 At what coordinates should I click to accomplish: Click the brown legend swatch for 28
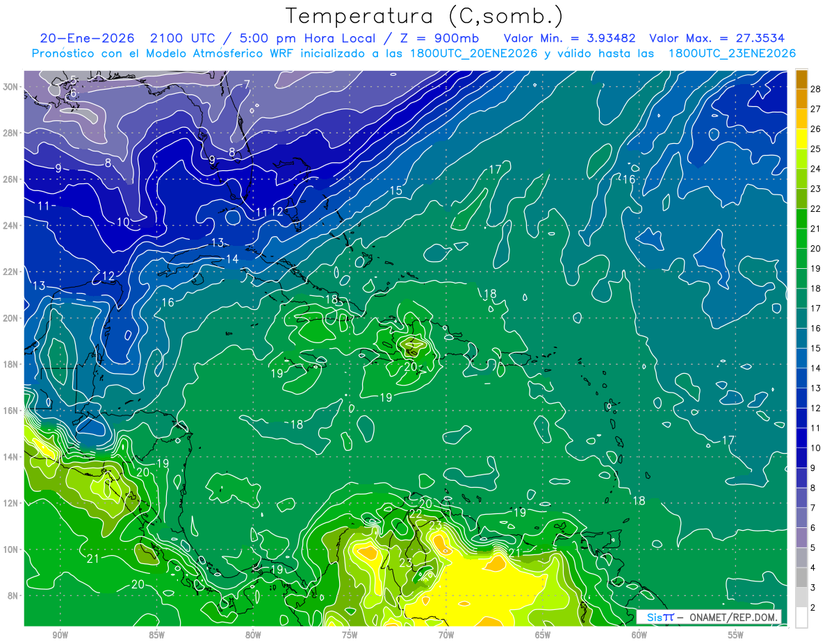coord(802,79)
